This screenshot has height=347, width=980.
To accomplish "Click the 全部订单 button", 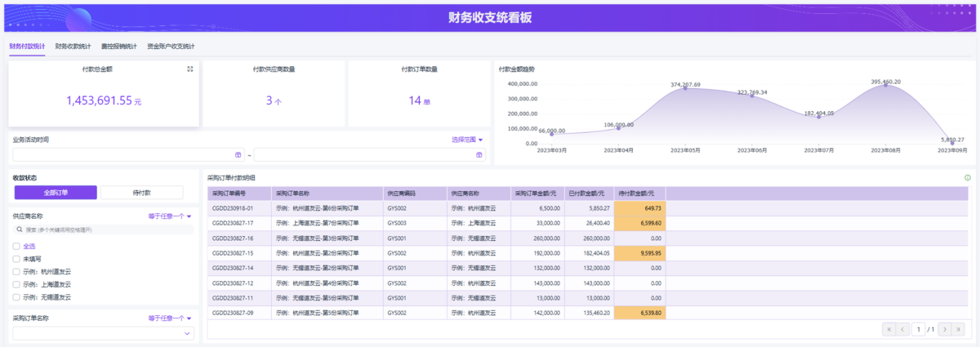I will click(x=56, y=193).
